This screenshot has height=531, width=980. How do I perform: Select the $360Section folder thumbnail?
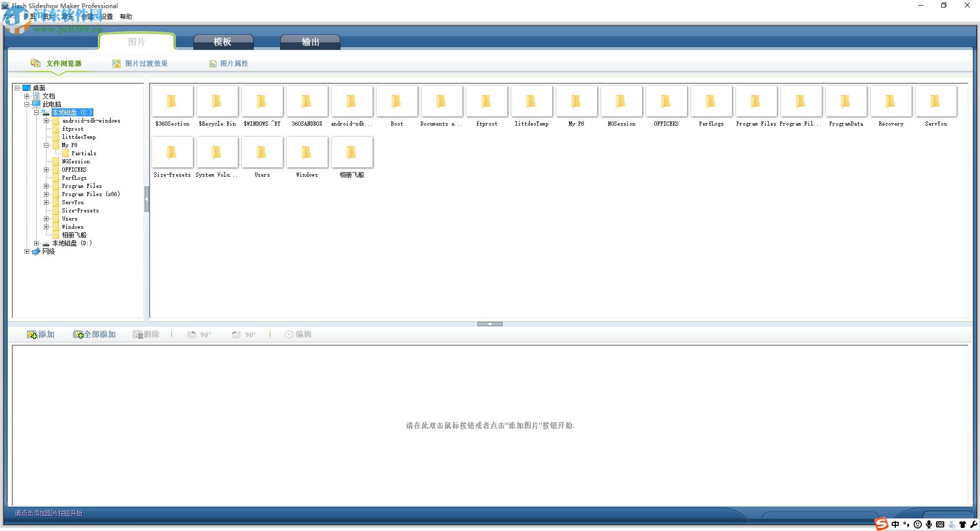pyautogui.click(x=172, y=102)
